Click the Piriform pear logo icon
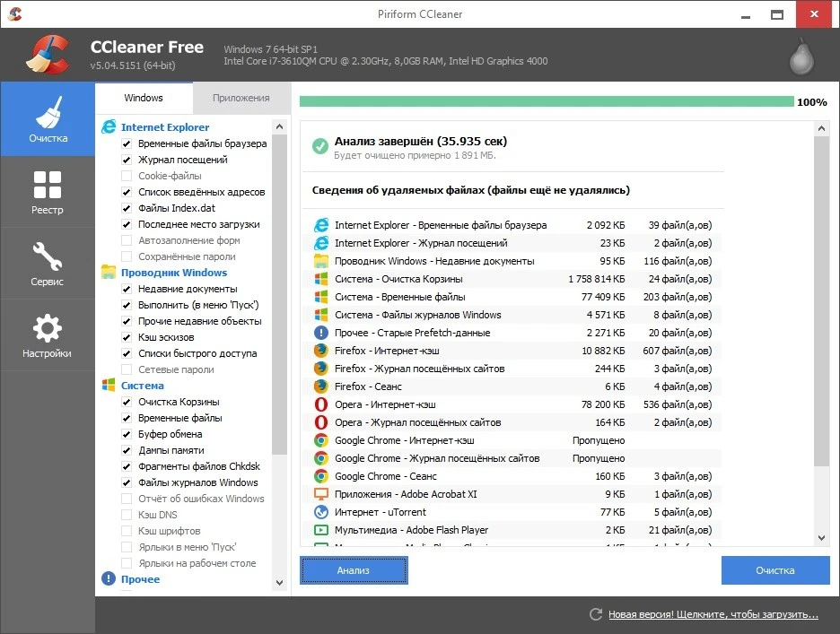Screen dimensions: 840x634 [x=801, y=56]
